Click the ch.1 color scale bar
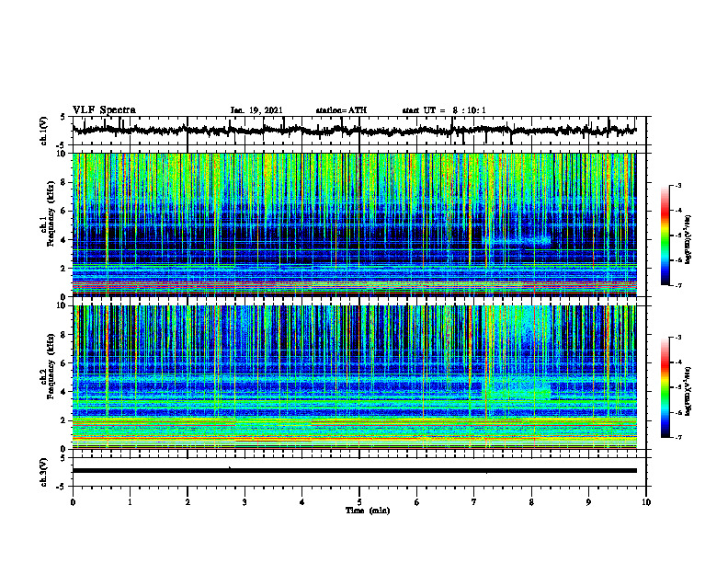 coord(665,236)
